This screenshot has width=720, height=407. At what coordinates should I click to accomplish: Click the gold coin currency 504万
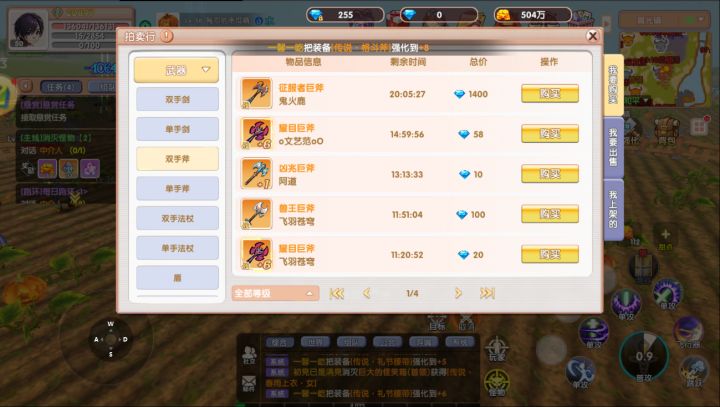[x=533, y=15]
